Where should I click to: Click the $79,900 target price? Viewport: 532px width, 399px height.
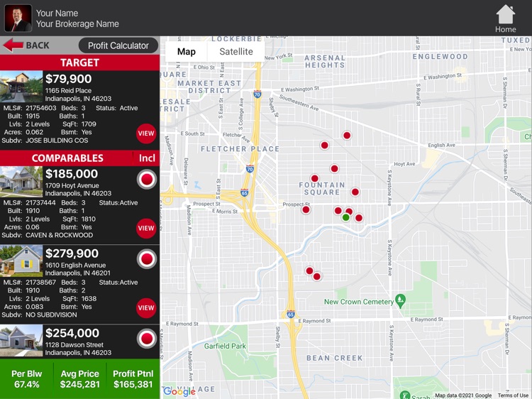tap(69, 79)
